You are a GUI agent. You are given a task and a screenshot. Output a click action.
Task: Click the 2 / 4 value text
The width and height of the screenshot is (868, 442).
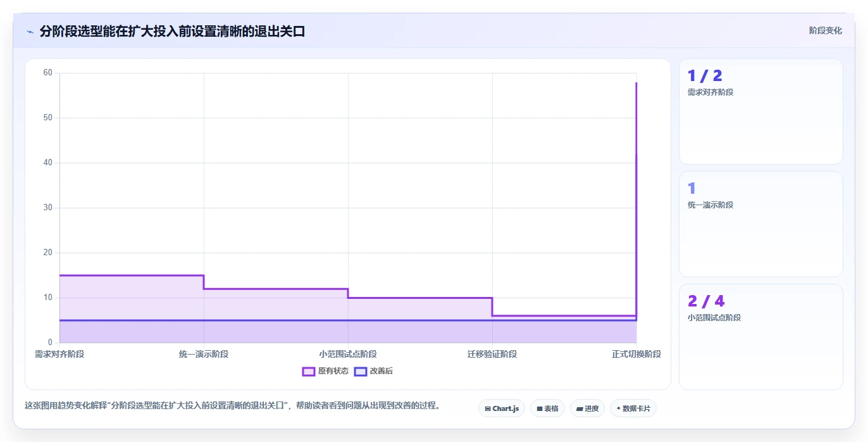pos(706,301)
